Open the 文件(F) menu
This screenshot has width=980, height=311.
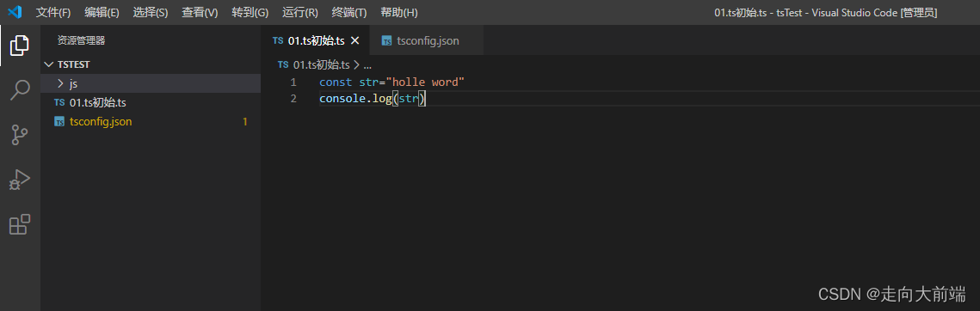coord(53,13)
